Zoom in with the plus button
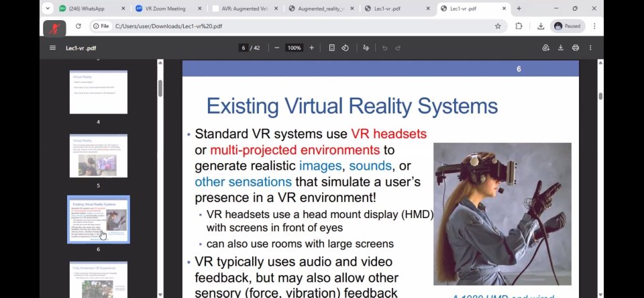 pos(311,48)
